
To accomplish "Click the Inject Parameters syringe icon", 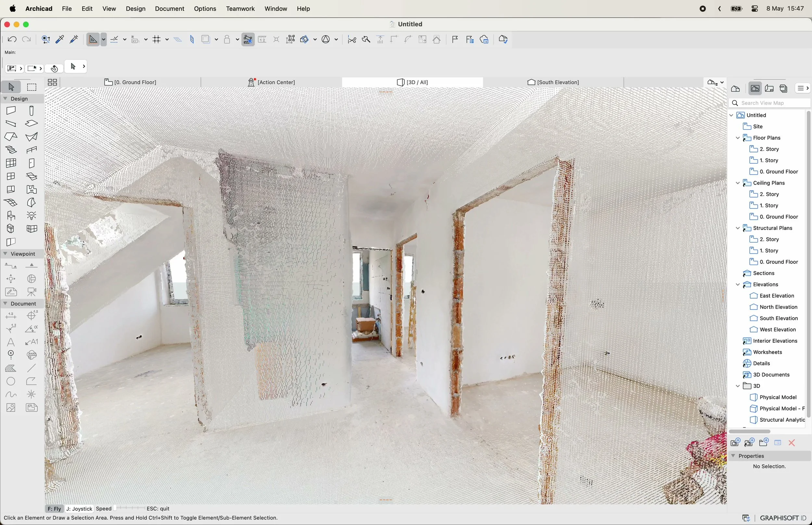I will pos(74,40).
